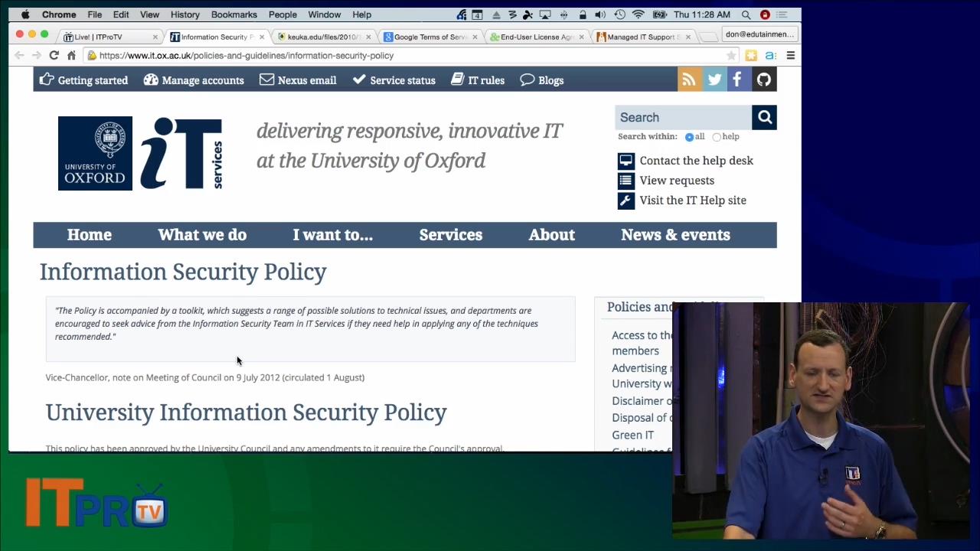Click the battery status icon
This screenshot has height=551, width=980.
click(x=659, y=15)
